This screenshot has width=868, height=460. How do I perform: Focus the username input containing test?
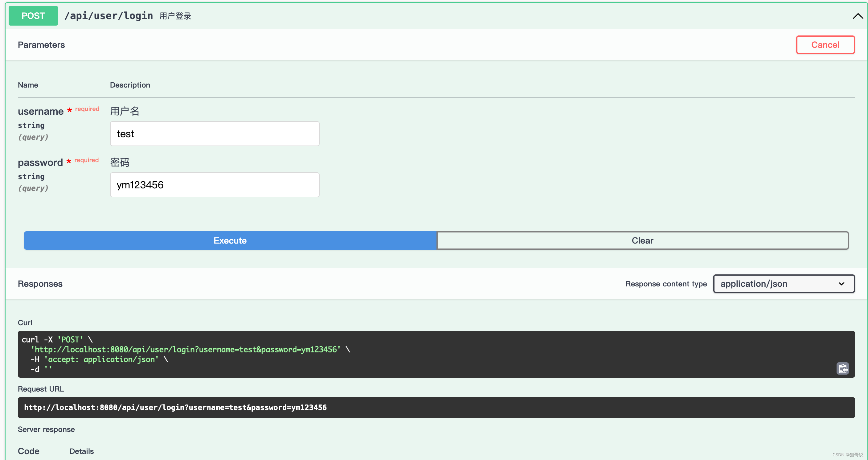(x=215, y=134)
